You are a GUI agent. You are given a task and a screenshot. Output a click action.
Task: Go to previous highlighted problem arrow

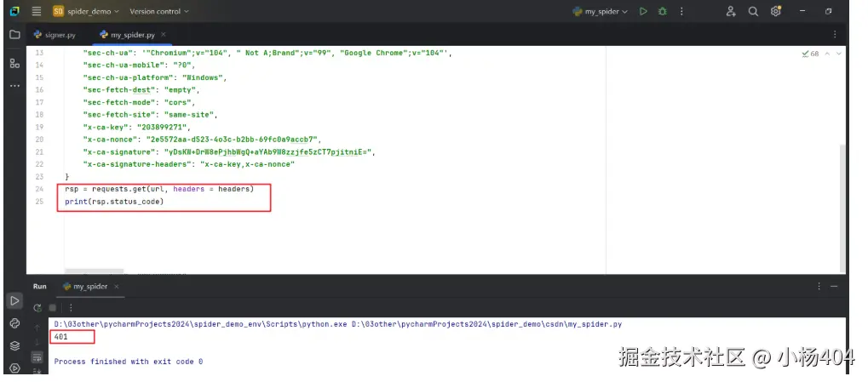pos(827,54)
